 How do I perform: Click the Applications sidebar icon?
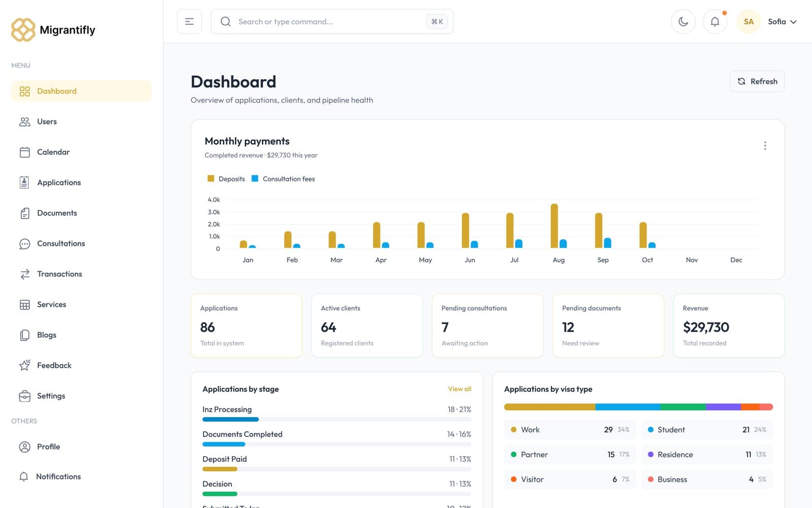point(24,182)
